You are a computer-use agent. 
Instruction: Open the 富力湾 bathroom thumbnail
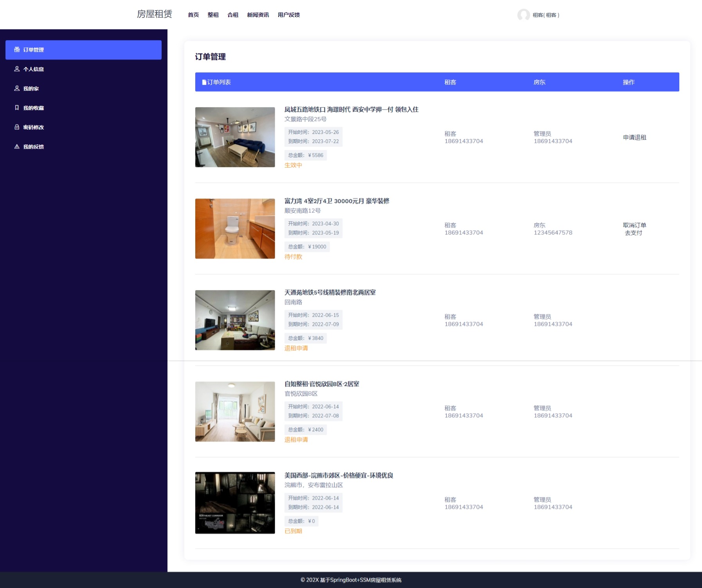[x=235, y=229]
